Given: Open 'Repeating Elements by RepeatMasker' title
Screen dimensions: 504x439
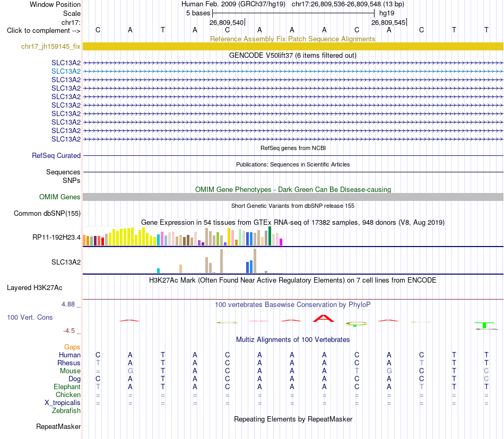Looking at the screenshot, I should coord(293,419).
